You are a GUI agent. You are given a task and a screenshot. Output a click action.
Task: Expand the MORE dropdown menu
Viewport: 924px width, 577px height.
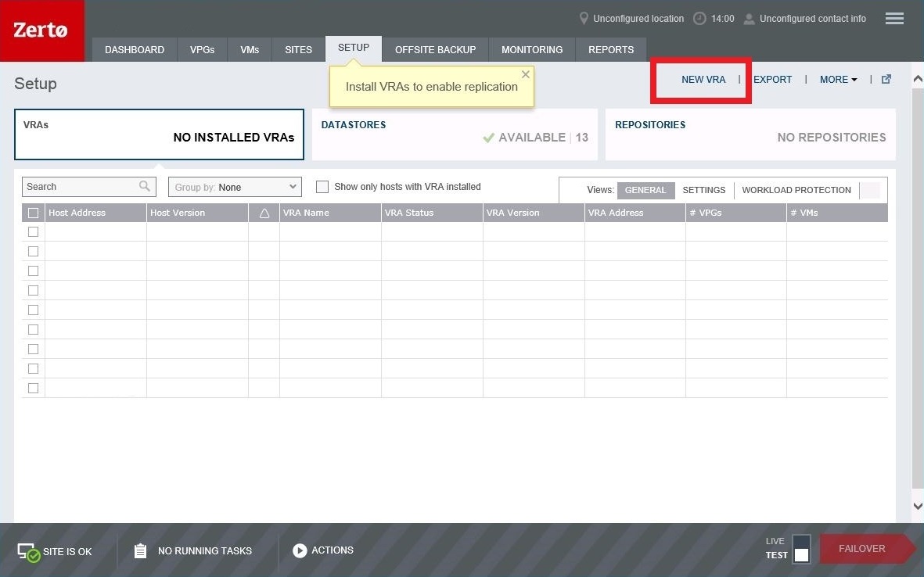tap(838, 80)
